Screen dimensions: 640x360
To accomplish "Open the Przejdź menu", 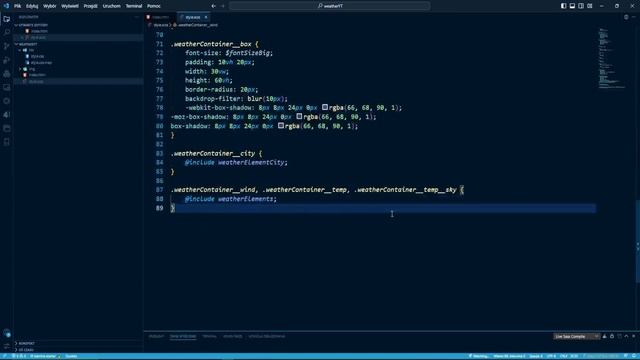I will pos(90,6).
